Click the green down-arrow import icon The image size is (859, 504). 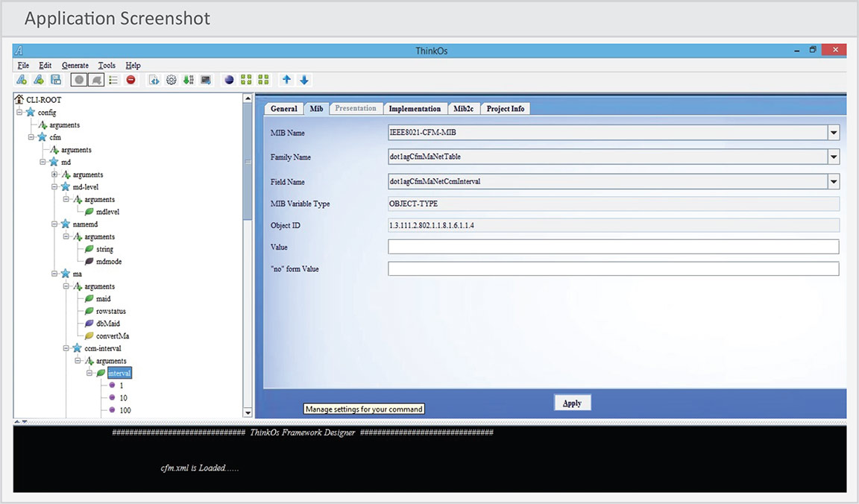(x=189, y=80)
